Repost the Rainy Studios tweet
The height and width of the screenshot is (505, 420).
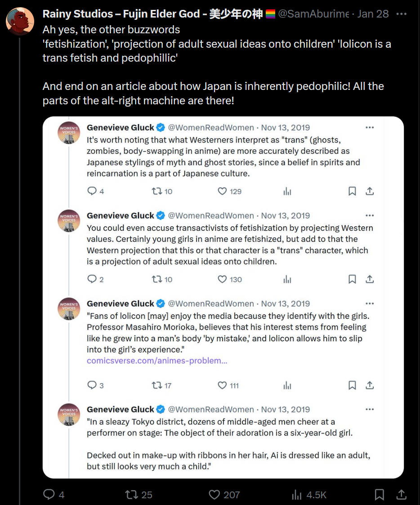tap(131, 495)
